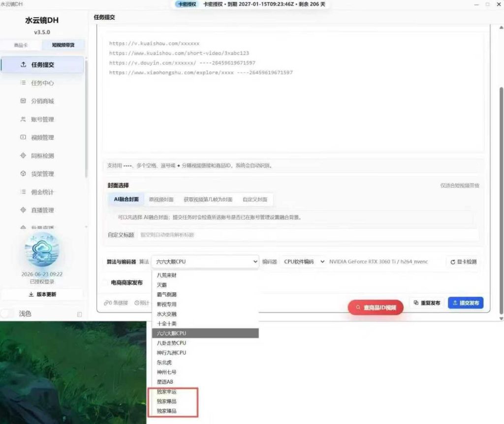Check the 电商商家发布 checkbox
This screenshot has width=504, height=424.
point(105,283)
